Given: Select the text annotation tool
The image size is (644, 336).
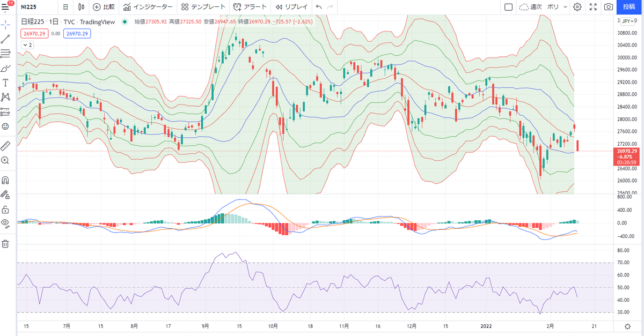Looking at the screenshot, I should click(5, 83).
